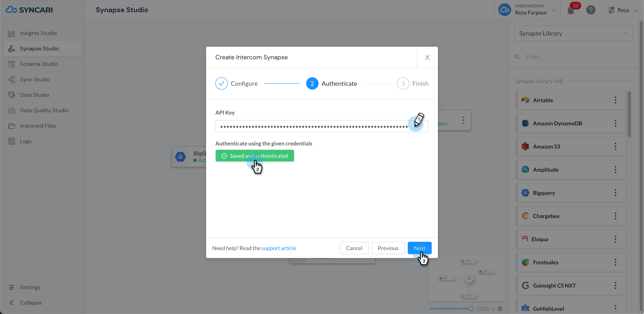Open Eloqua's three-dot menu

coord(615,239)
